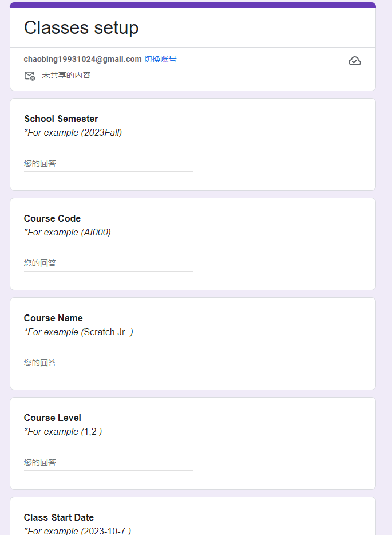Click the Course Level question heading
This screenshot has width=392, height=535.
[53, 418]
